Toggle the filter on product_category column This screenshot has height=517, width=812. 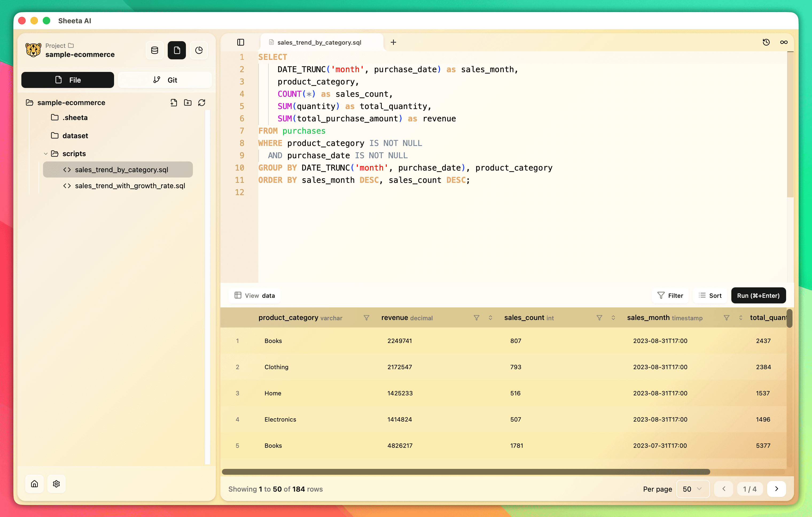[366, 318]
